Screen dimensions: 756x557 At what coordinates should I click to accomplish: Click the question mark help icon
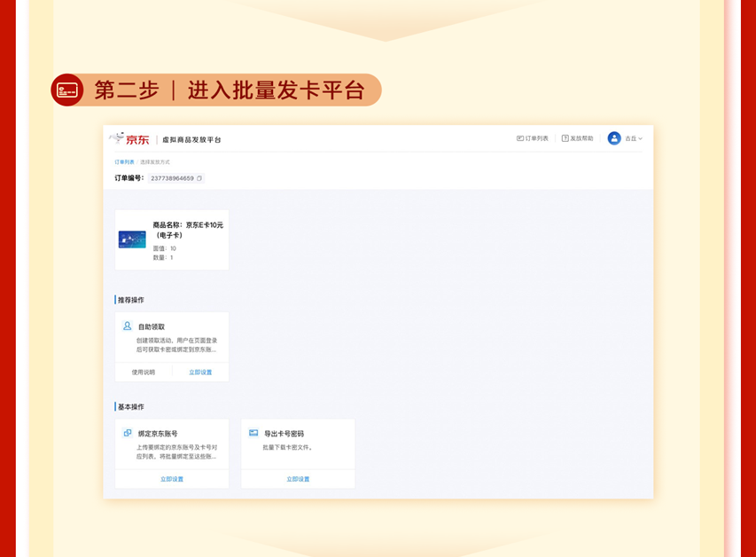565,138
